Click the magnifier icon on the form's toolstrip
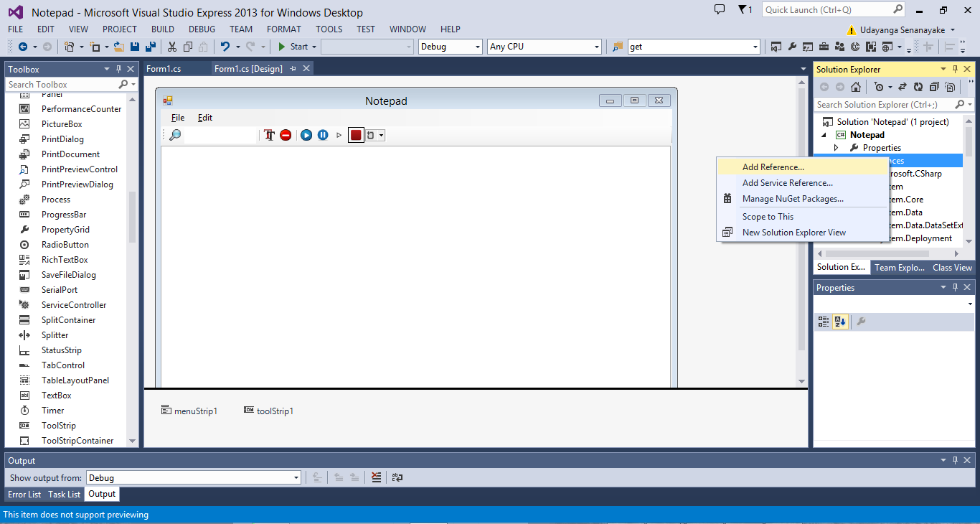 [175, 135]
